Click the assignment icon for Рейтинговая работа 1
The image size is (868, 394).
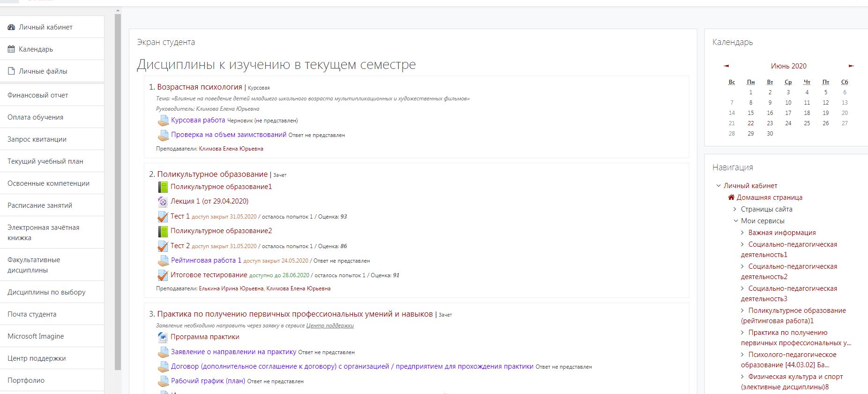tap(163, 261)
